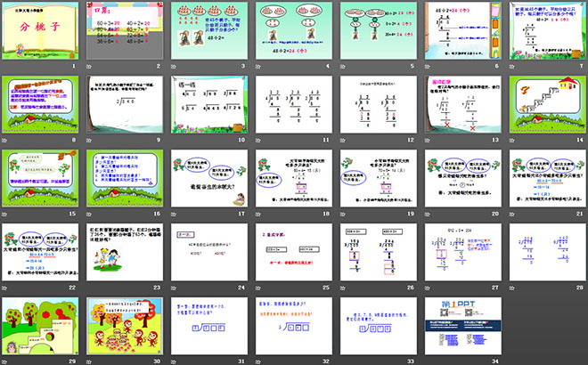Select slide 12 with two division workings
Image resolution: width=588 pixels, height=365 pixels.
pyautogui.click(x=379, y=104)
